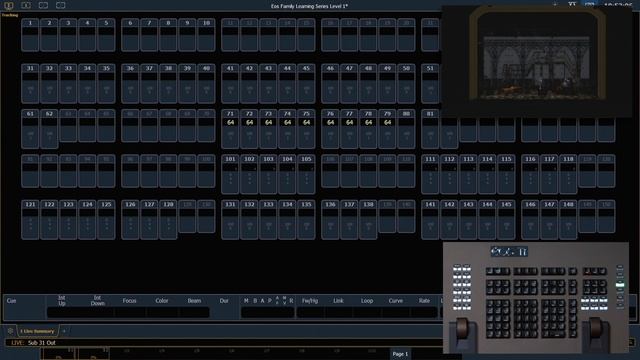
Task: Select channel 5 tile
Action: [106, 35]
